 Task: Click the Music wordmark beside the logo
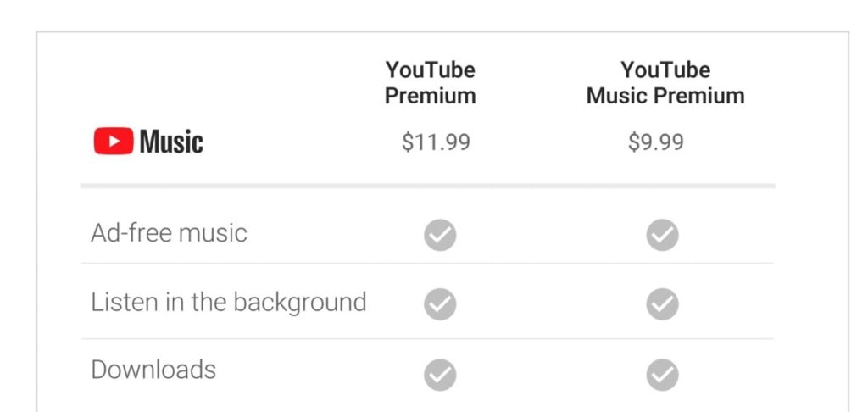click(x=171, y=142)
